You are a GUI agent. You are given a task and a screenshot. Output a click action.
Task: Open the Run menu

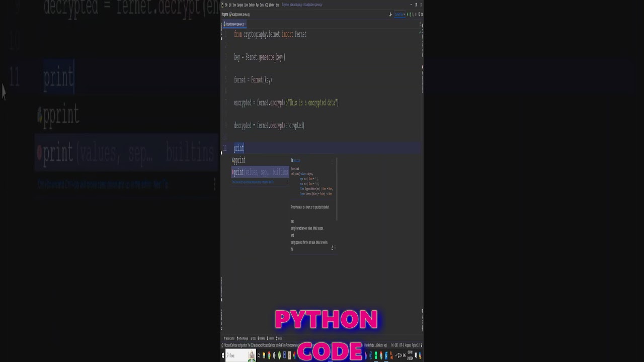click(x=257, y=5)
